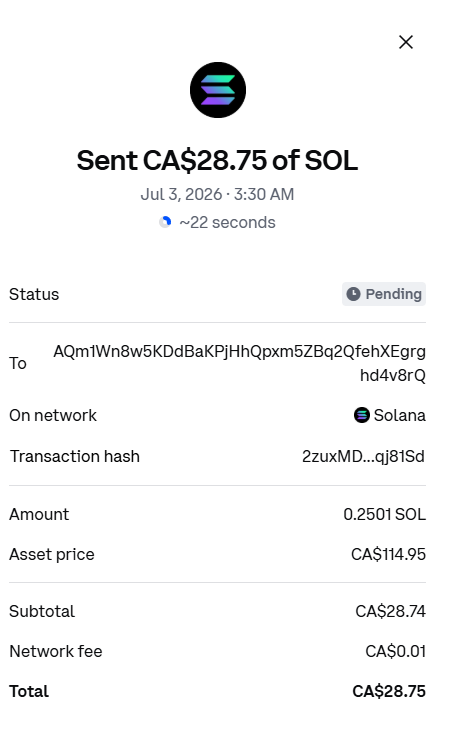The image size is (449, 733).
Task: Click the small Solana network icon
Action: [x=362, y=415]
